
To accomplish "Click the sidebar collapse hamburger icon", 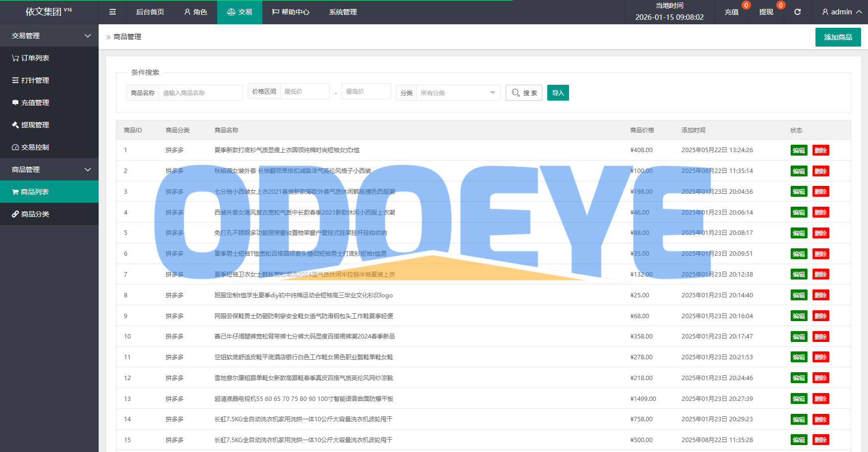I will pos(113,12).
